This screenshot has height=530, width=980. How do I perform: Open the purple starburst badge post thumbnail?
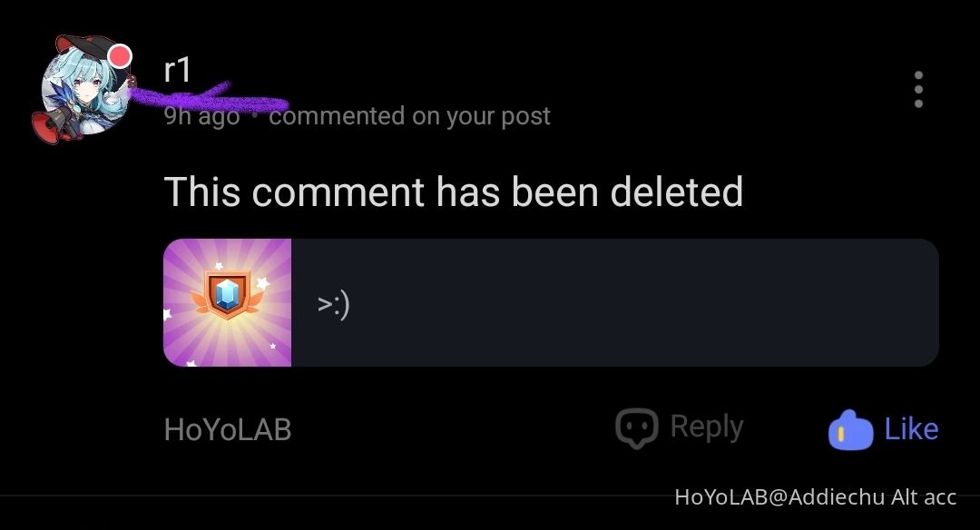[228, 302]
